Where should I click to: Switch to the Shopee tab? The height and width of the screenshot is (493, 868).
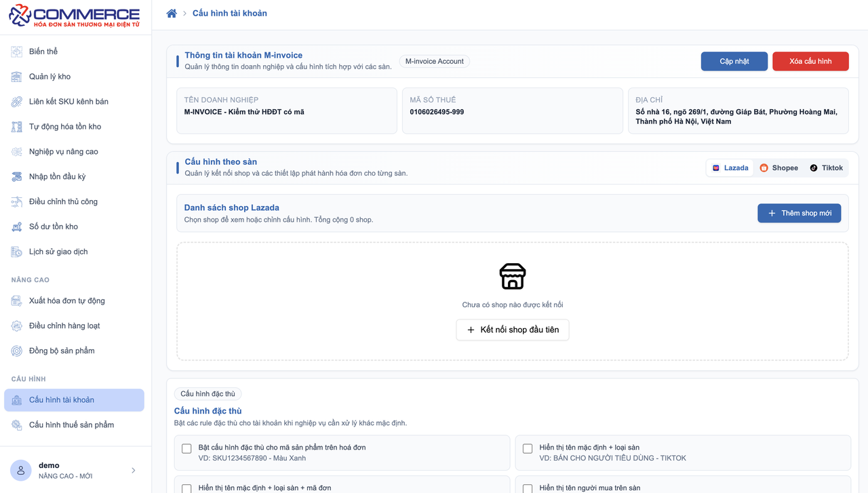pyautogui.click(x=778, y=168)
